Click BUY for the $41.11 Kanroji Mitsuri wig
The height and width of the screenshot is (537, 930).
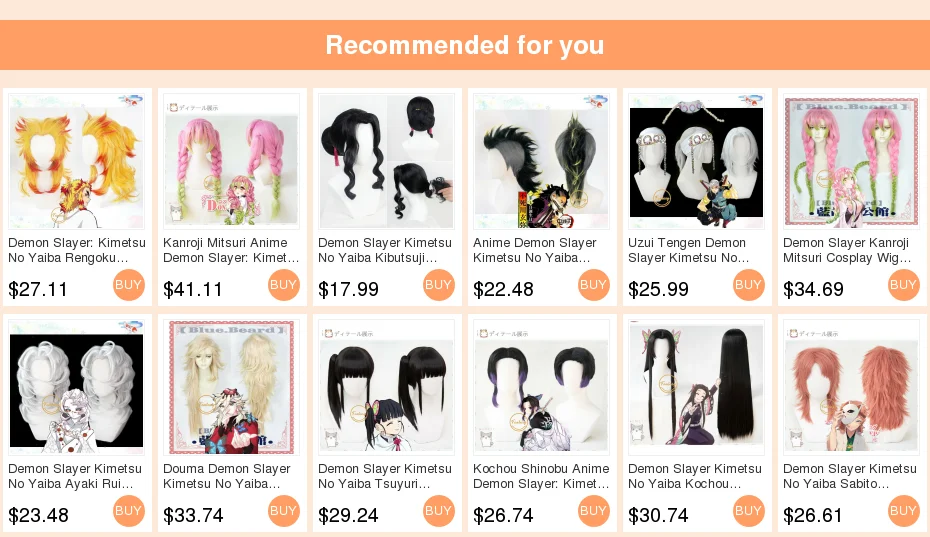284,285
